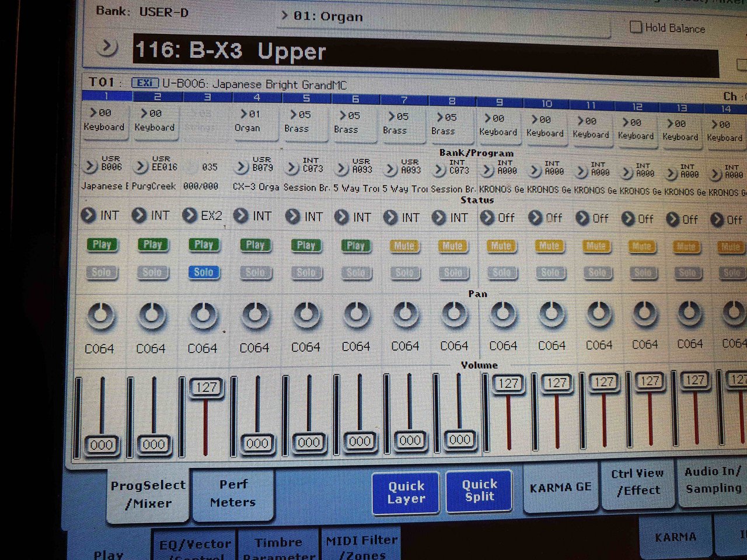747x560 pixels.
Task: Open timbre 4 program select popup (USR B079)
Action: [242, 167]
